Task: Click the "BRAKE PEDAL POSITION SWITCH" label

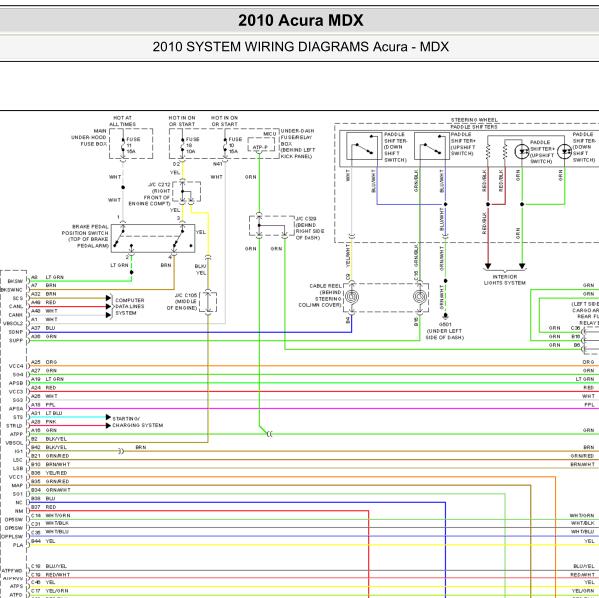Action: [85, 236]
